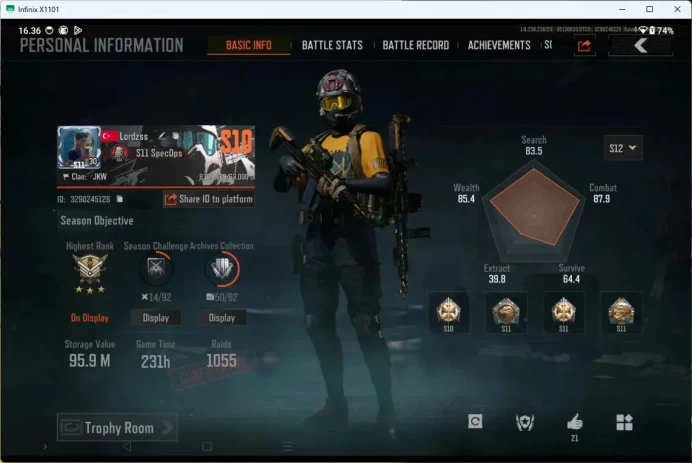Click the Search 83.5 radar label
Image resolution: width=692 pixels, height=463 pixels.
pos(534,145)
